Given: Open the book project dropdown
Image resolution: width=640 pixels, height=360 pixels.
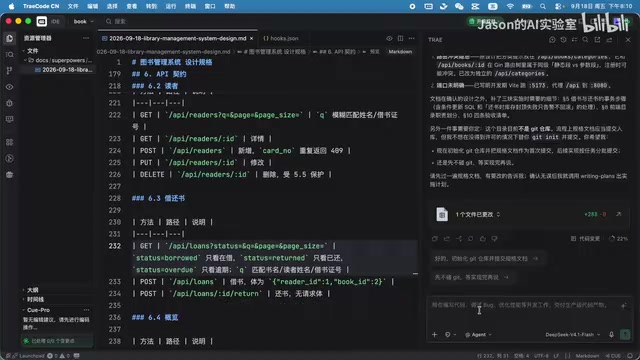Looking at the screenshot, I should tap(84, 21).
